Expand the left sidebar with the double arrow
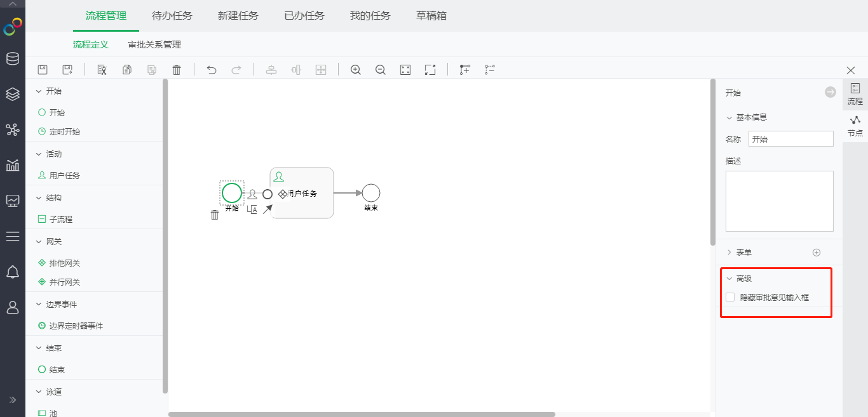The image size is (868, 417). coord(13,400)
